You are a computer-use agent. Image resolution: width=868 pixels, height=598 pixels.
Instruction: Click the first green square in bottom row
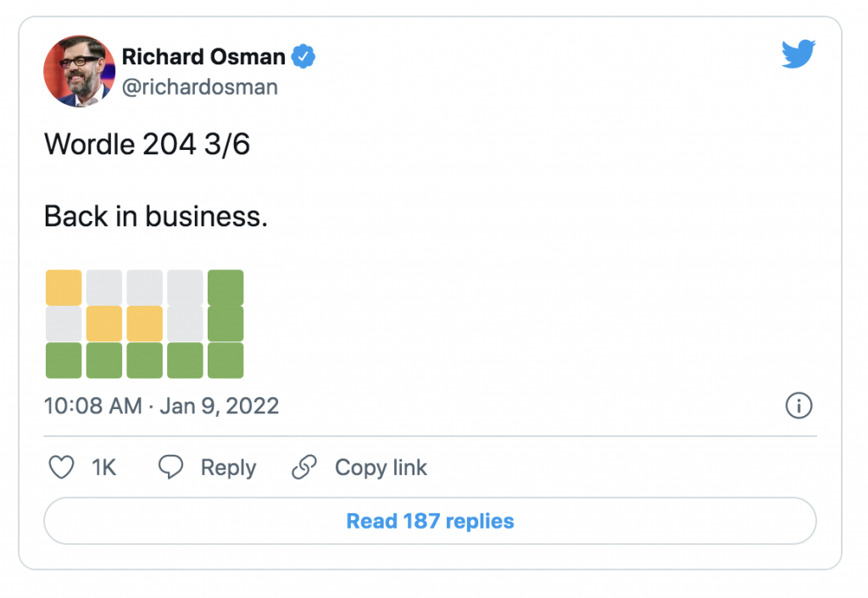pyautogui.click(x=64, y=360)
